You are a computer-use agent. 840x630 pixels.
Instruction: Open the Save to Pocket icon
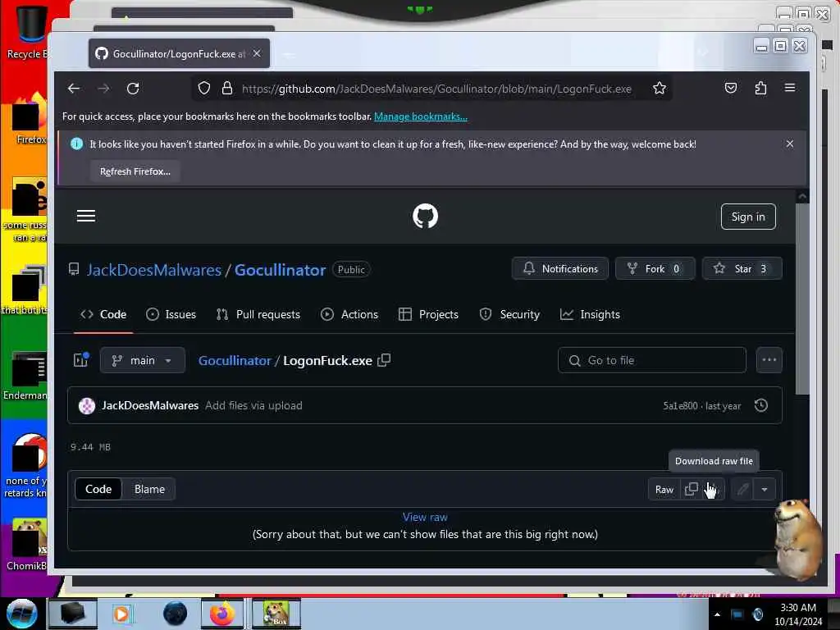click(731, 88)
